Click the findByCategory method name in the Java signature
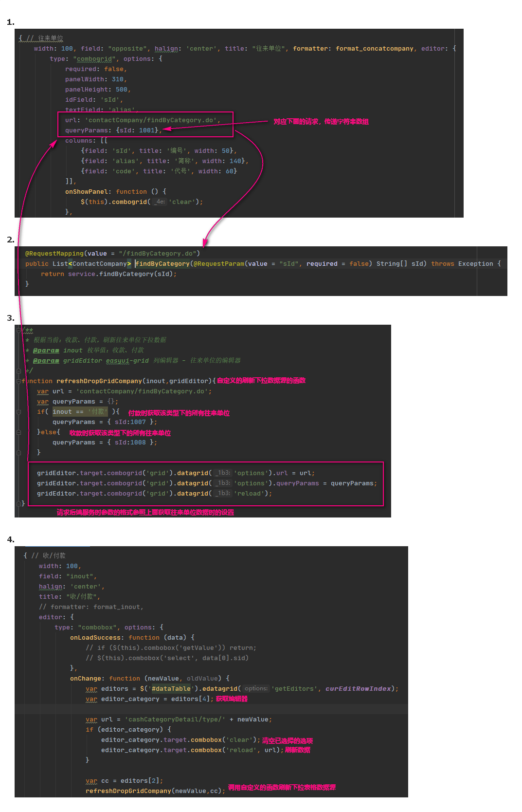 tap(163, 263)
